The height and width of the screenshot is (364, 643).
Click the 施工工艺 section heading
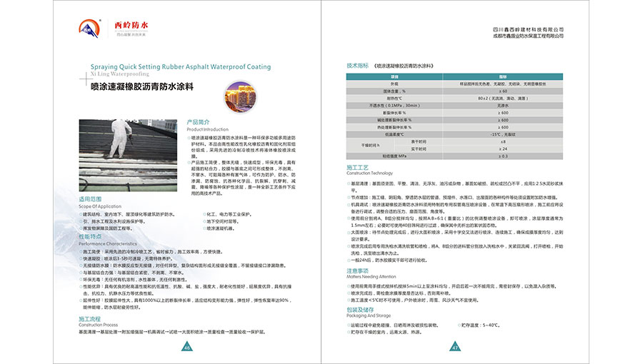pos(358,168)
